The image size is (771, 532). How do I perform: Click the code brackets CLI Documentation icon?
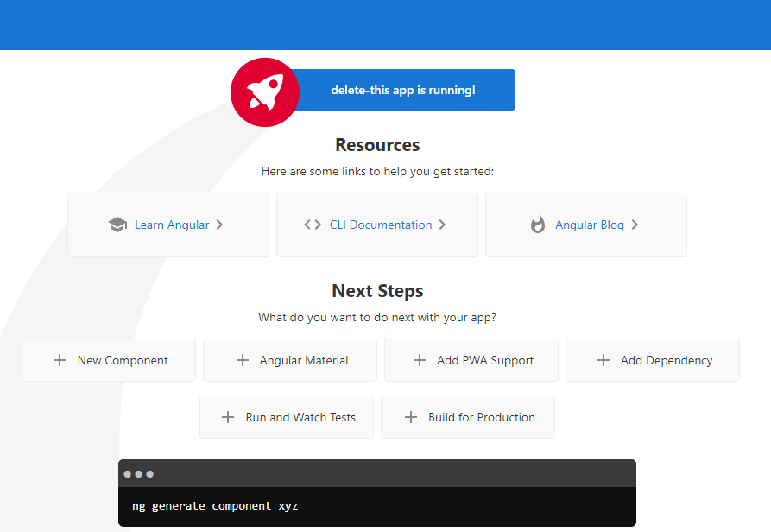click(x=313, y=225)
